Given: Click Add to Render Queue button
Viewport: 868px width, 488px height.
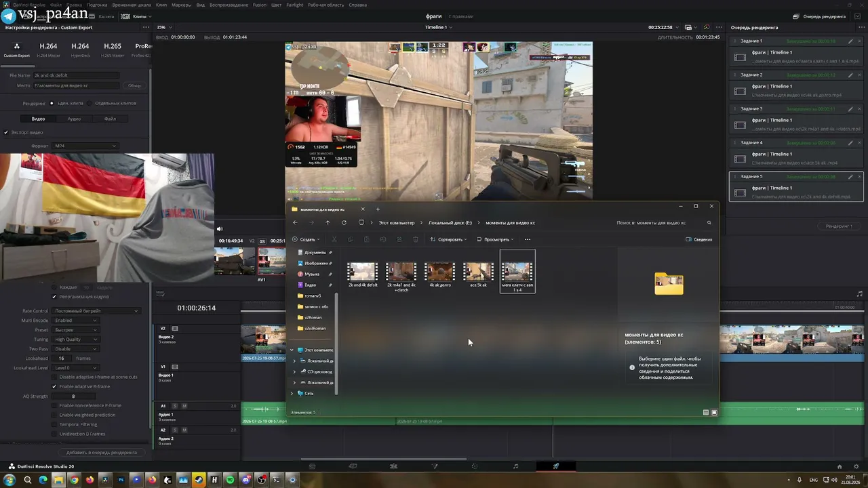Looking at the screenshot, I should (102, 452).
